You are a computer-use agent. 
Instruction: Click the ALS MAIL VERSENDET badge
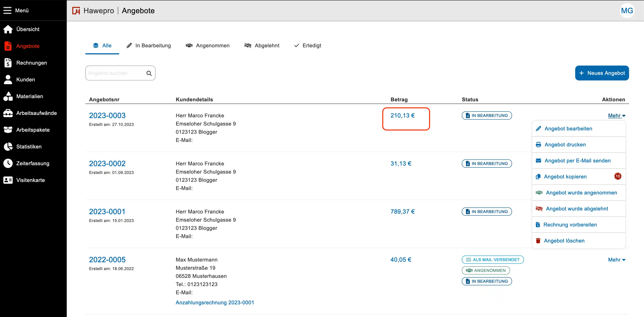point(492,260)
